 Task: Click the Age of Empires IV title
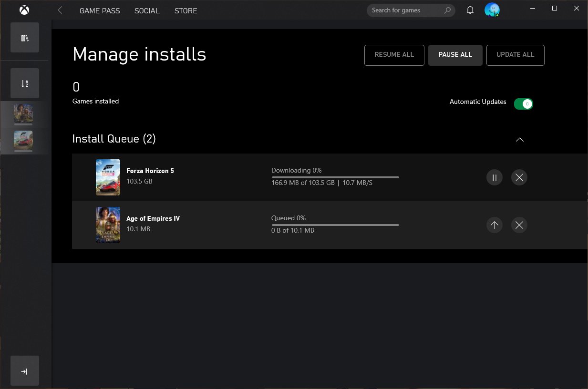pos(153,218)
